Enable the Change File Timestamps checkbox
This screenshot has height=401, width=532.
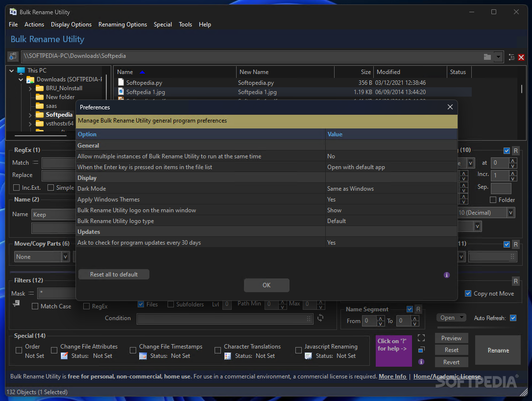133,350
